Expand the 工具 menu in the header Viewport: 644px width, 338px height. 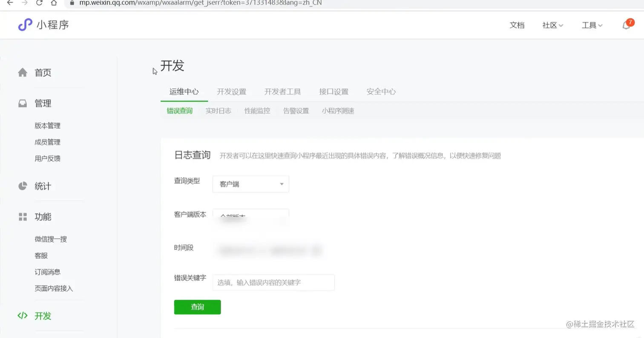[592, 25]
